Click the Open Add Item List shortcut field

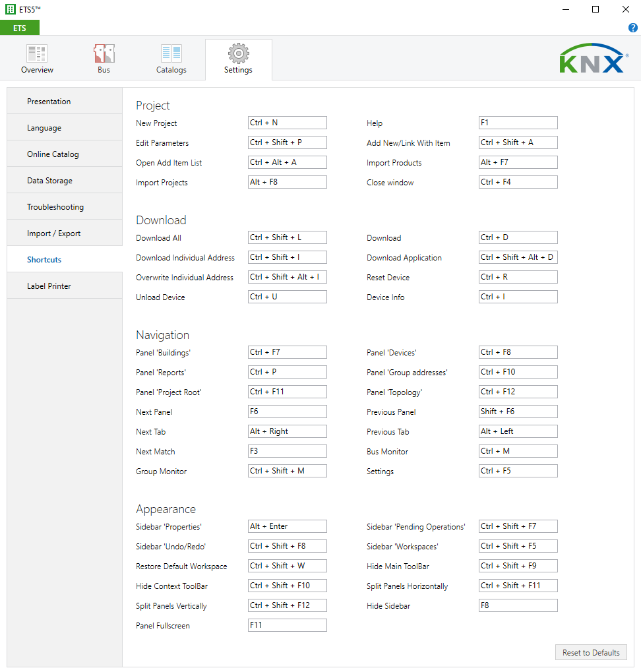(x=287, y=162)
